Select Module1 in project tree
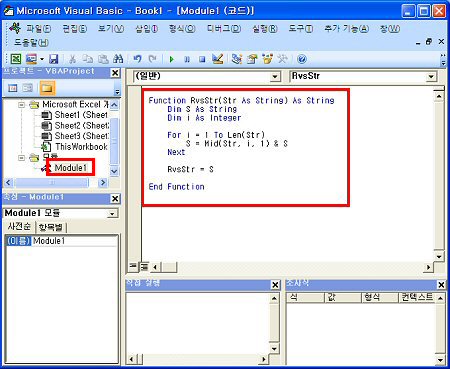This screenshot has height=369, width=450. pyautogui.click(x=71, y=168)
